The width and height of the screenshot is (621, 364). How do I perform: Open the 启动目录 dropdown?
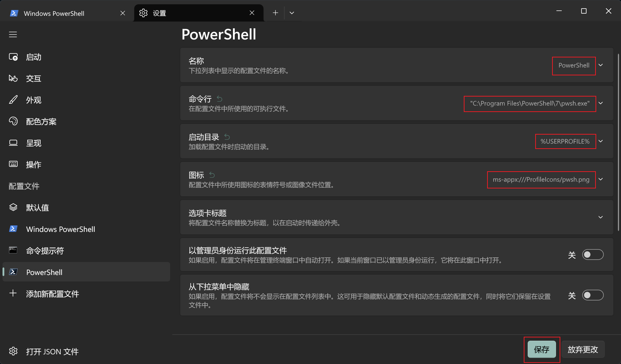(x=601, y=141)
